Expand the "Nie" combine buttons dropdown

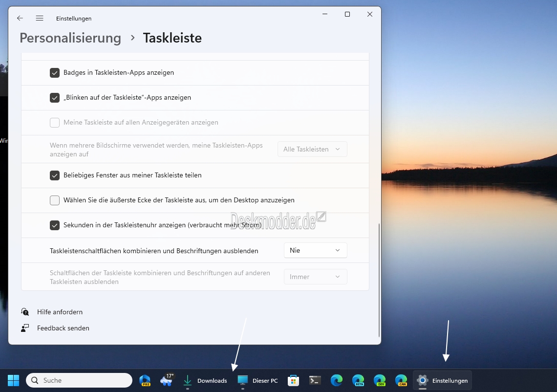coord(315,250)
